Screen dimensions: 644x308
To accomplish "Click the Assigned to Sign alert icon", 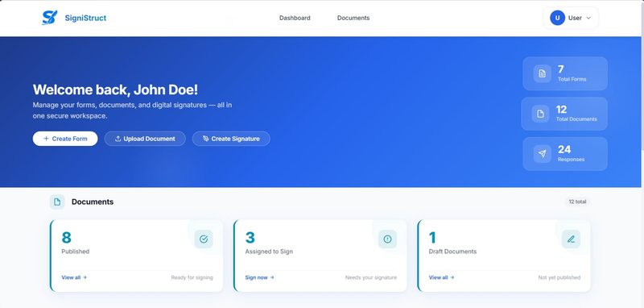I will [x=387, y=239].
